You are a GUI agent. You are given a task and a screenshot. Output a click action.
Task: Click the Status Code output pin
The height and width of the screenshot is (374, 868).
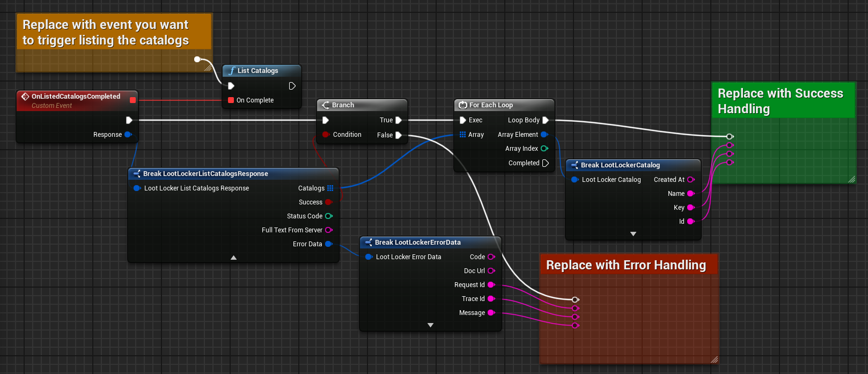coord(328,216)
